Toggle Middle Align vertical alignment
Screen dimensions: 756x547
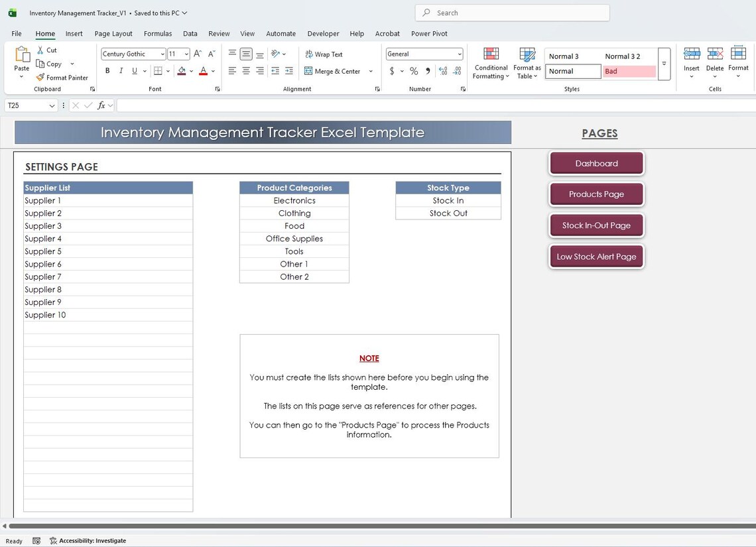click(x=246, y=54)
